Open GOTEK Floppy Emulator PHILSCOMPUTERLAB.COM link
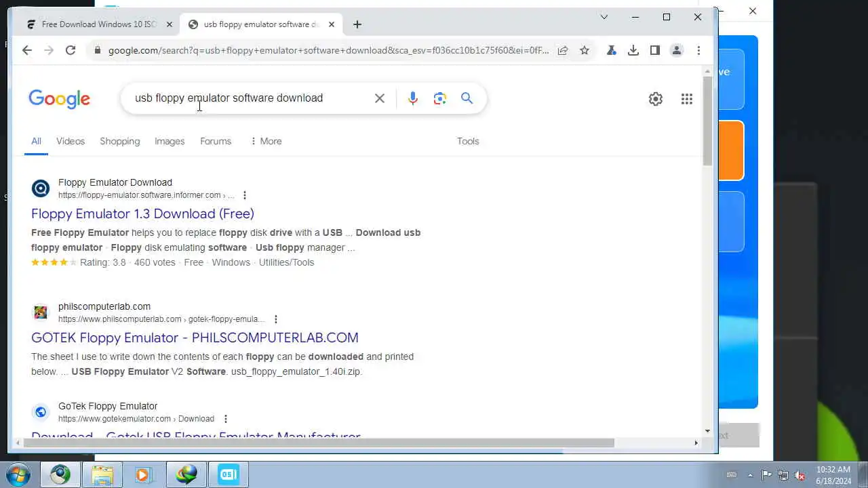 coord(195,338)
